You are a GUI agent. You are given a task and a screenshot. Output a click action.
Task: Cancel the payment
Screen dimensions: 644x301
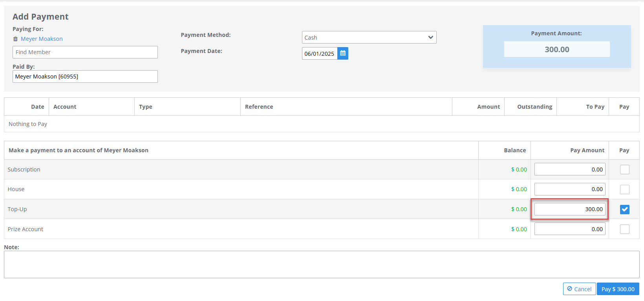point(579,289)
